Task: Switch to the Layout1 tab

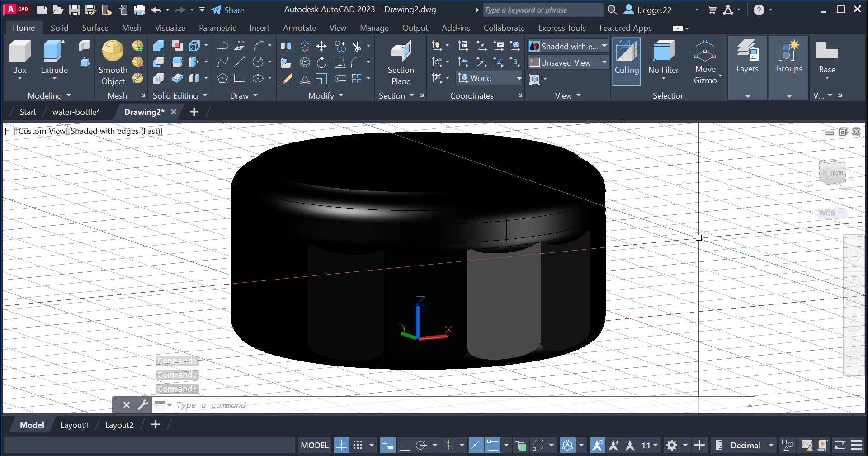Action: (x=74, y=425)
